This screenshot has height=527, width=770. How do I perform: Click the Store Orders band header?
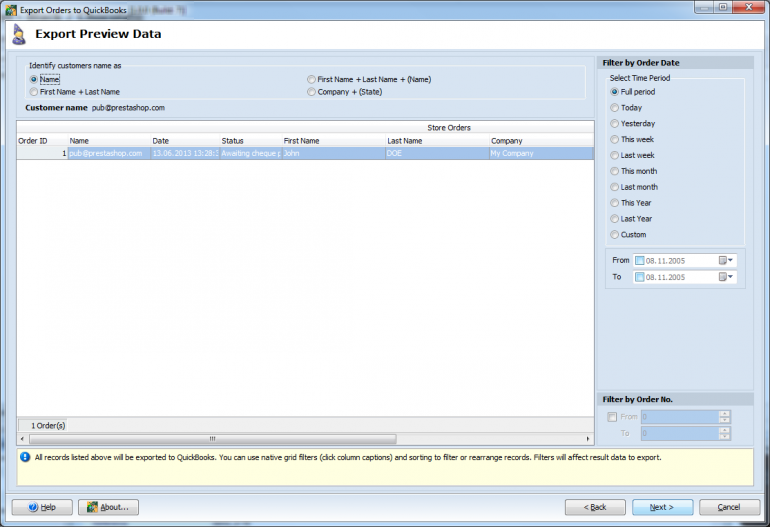coord(305,127)
